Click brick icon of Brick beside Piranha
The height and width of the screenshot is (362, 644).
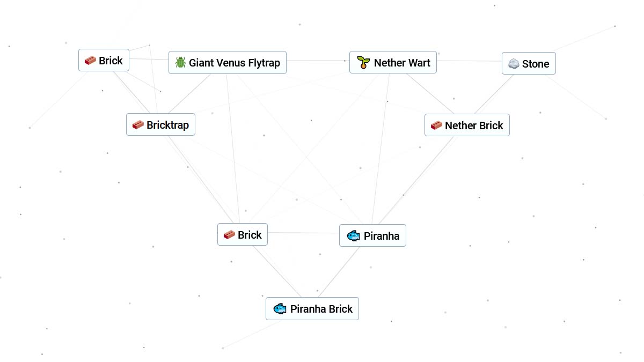point(229,235)
